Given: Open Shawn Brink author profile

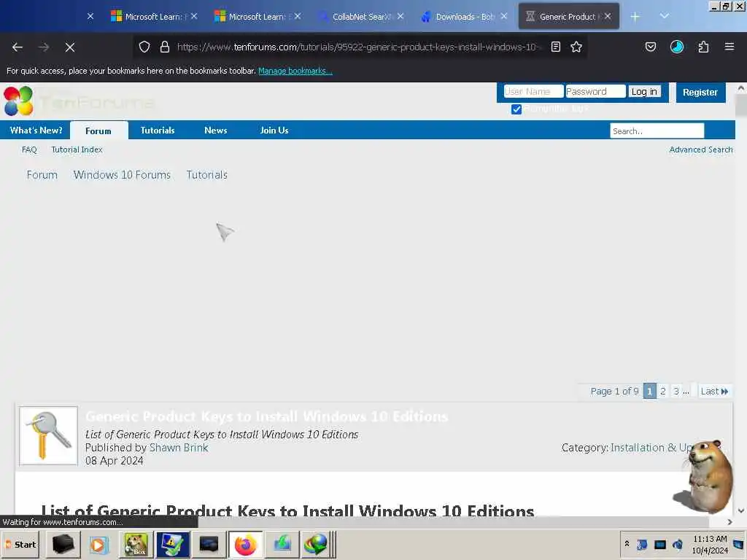Looking at the screenshot, I should (179, 448).
